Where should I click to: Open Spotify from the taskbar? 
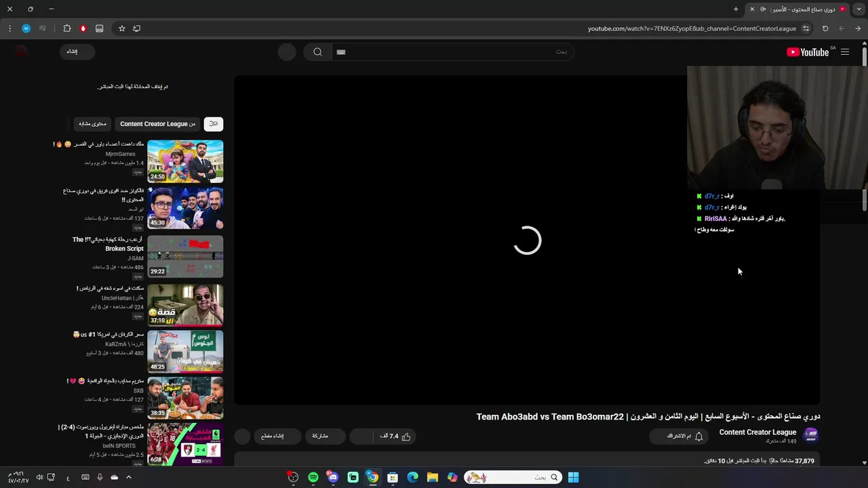pos(313,477)
